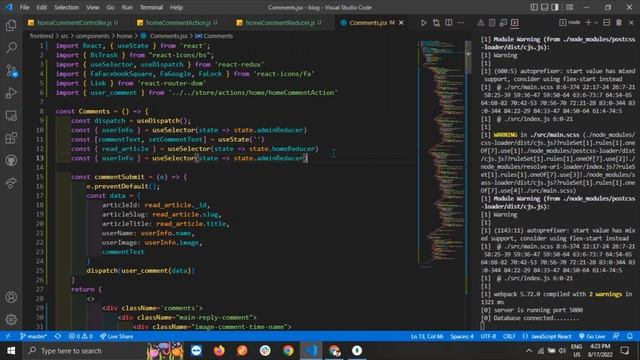
Task: Open the launch profile dropdown next to plus
Action: click(596, 23)
